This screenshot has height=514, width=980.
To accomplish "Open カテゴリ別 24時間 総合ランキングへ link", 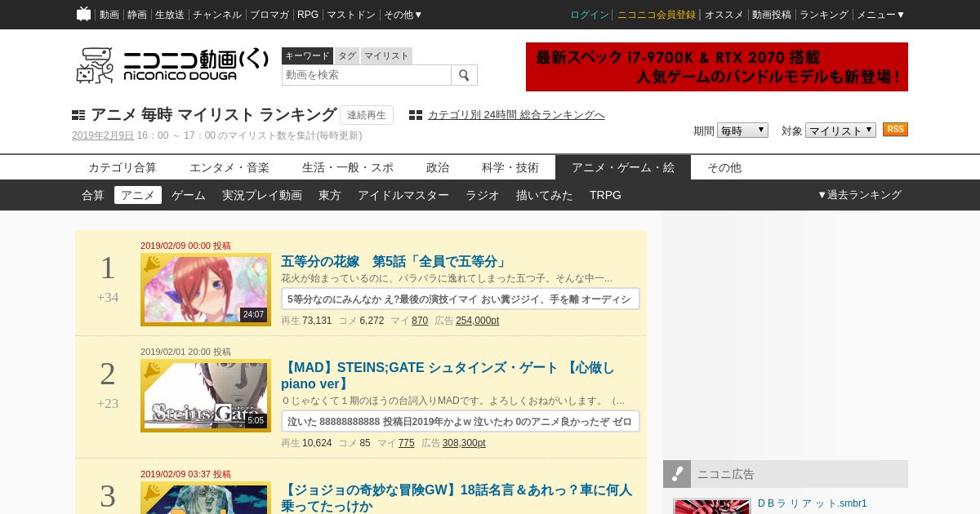I will pos(516,115).
